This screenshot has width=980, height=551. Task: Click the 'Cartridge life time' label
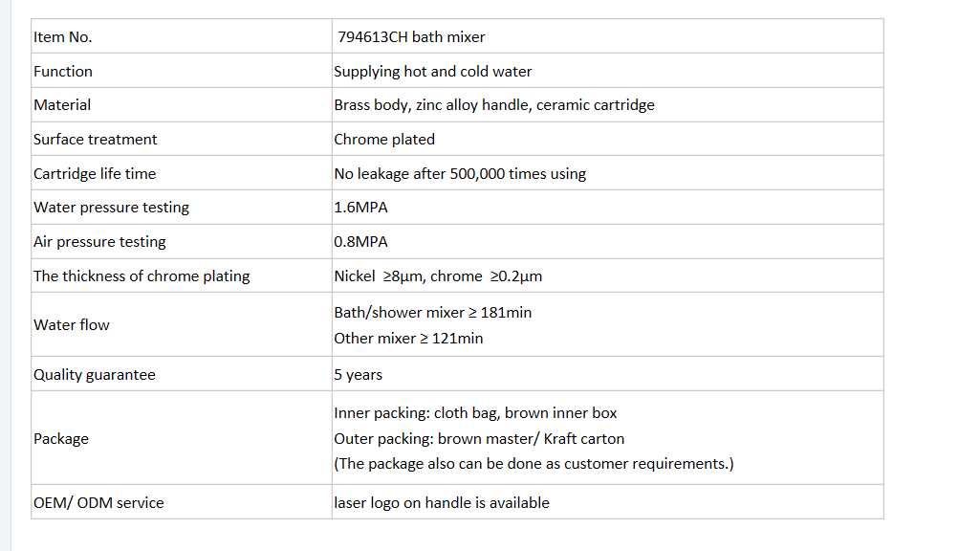pos(95,174)
